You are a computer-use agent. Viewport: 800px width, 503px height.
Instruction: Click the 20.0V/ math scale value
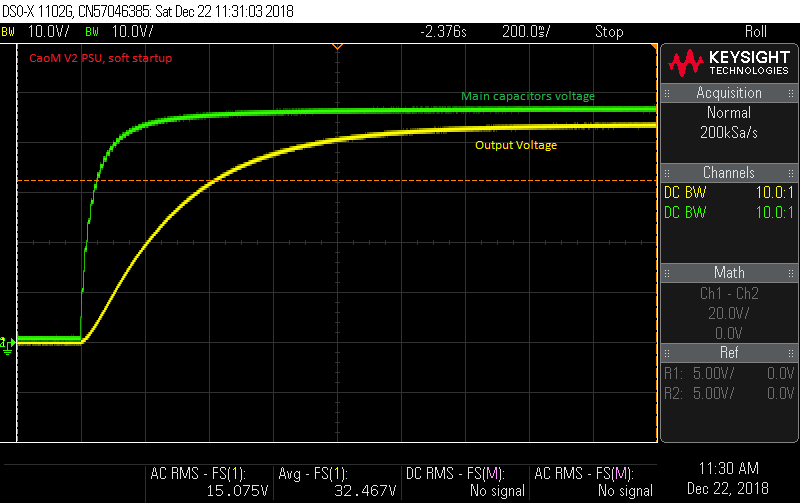click(x=729, y=313)
